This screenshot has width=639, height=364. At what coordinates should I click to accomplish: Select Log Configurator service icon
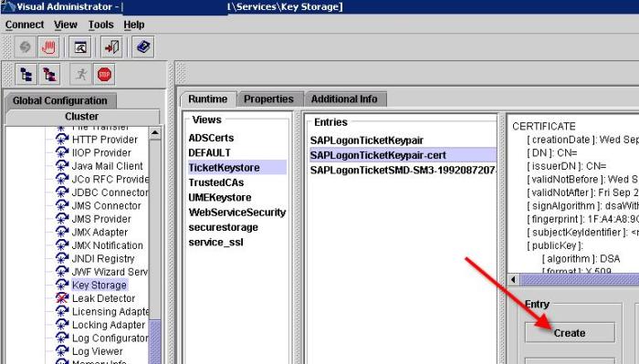click(62, 338)
